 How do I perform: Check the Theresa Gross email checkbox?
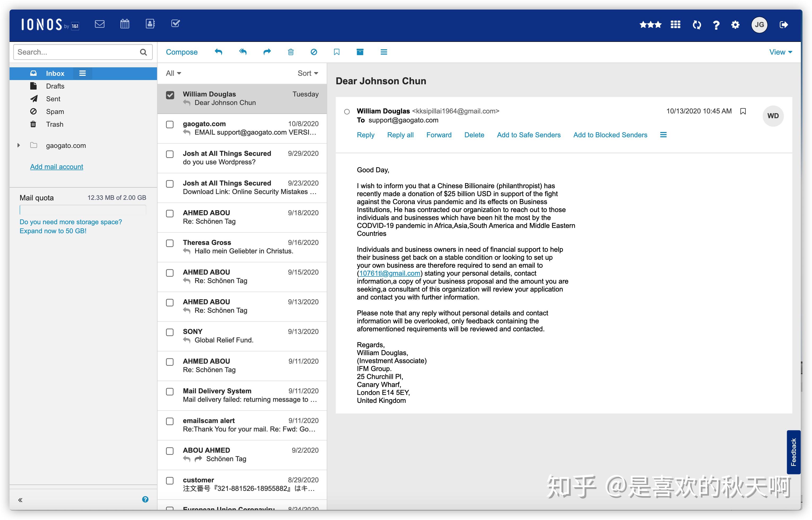(170, 244)
